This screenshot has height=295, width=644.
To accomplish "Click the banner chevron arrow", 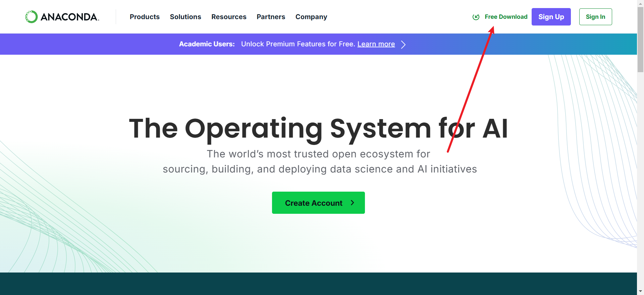I will coord(404,44).
